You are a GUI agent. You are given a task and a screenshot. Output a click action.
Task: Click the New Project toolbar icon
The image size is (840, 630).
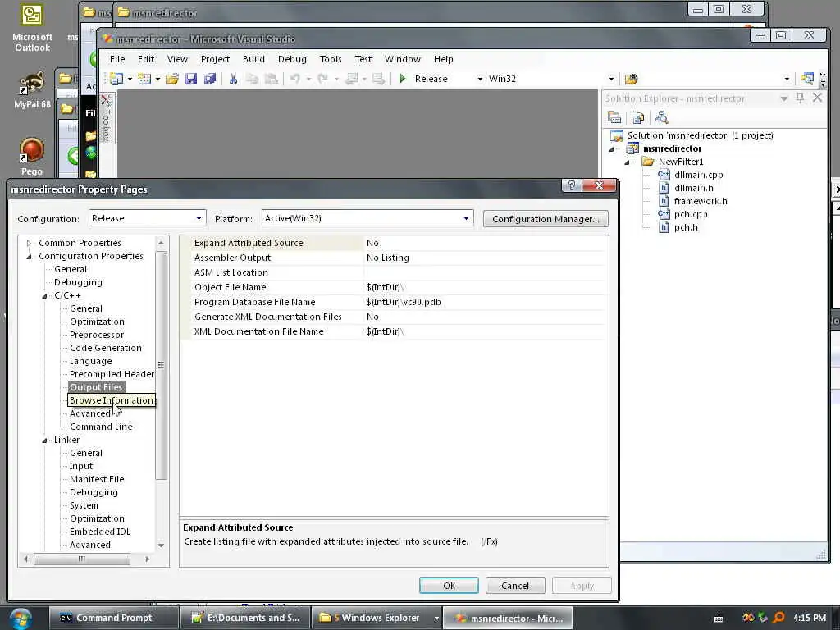[116, 79]
